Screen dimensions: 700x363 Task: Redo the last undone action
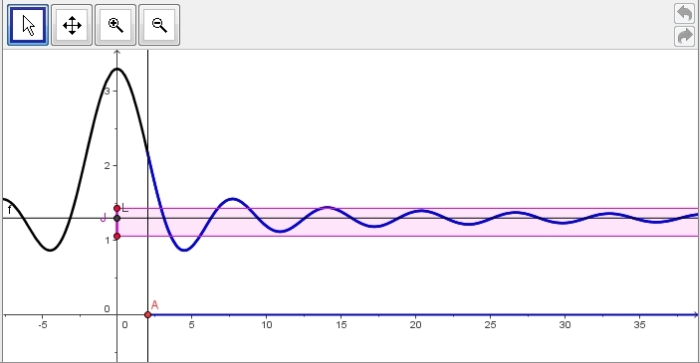(684, 36)
